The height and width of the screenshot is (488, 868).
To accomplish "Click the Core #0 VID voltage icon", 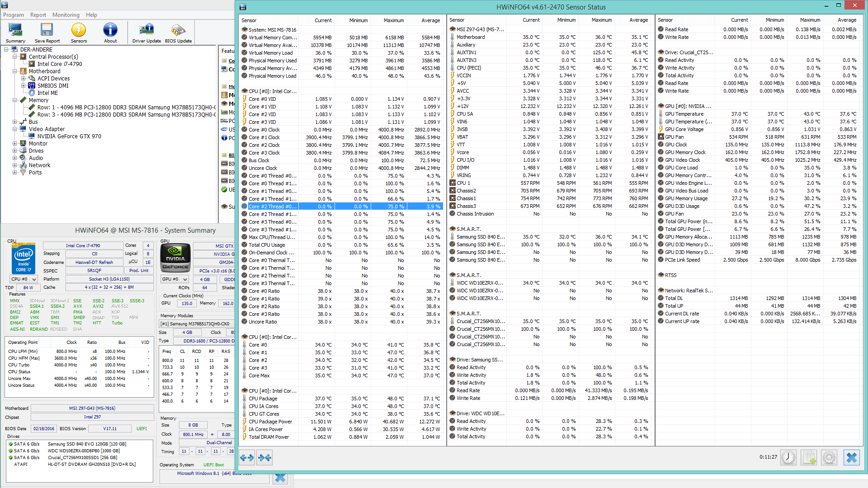I will (245, 99).
